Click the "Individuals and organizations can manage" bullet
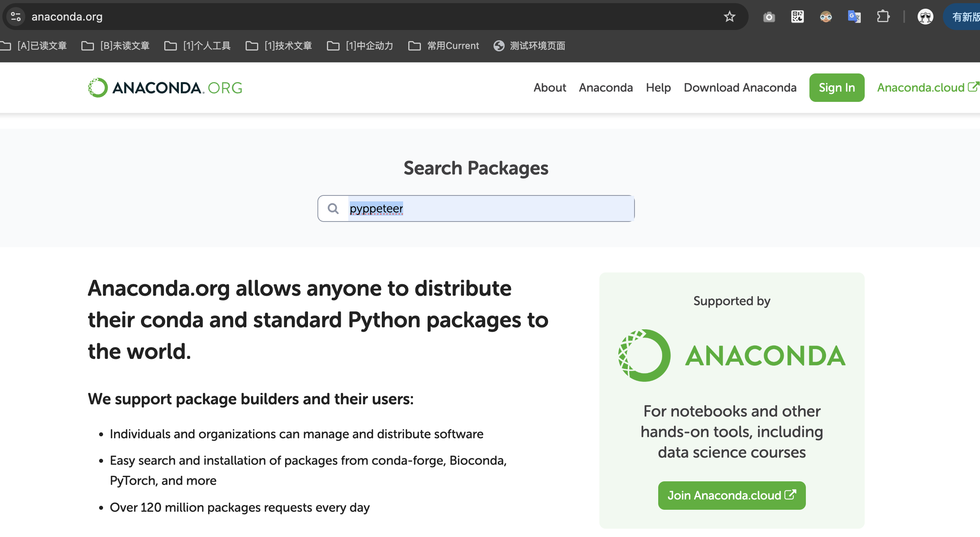Screen dimensions: 980x537 (297, 434)
